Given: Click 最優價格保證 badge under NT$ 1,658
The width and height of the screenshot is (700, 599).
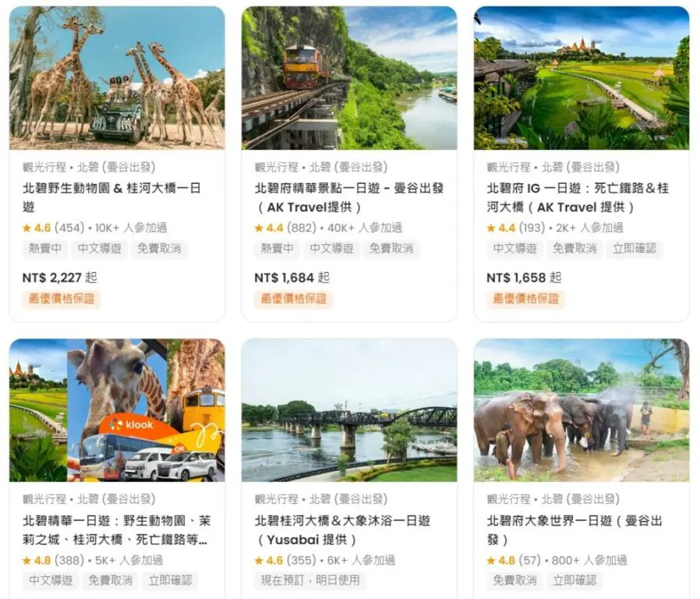Looking at the screenshot, I should coord(526,299).
